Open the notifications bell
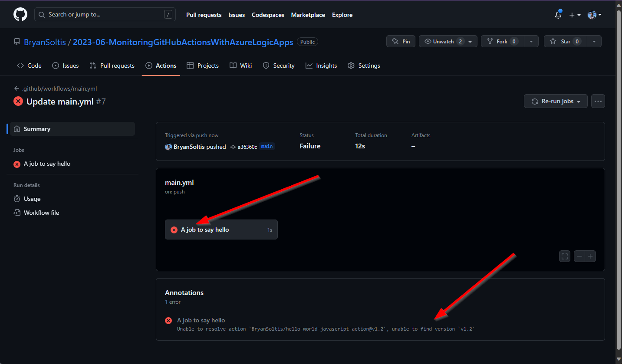This screenshot has width=622, height=364. [558, 15]
